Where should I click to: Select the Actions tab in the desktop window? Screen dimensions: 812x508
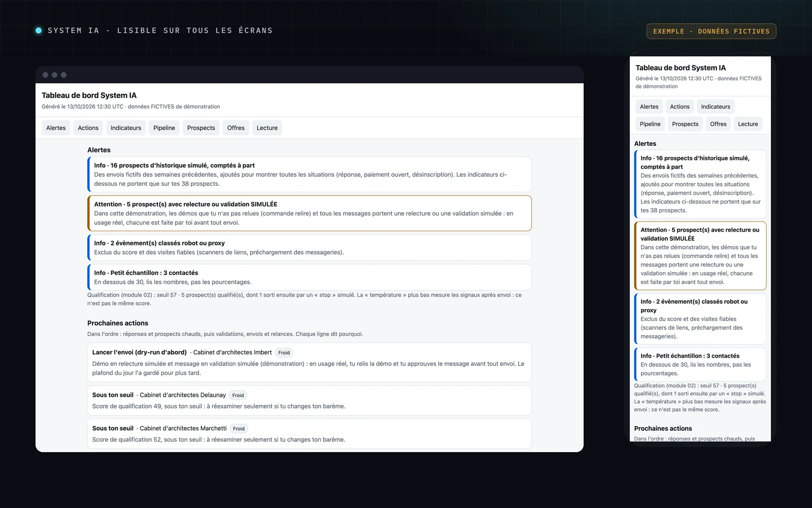coord(88,128)
